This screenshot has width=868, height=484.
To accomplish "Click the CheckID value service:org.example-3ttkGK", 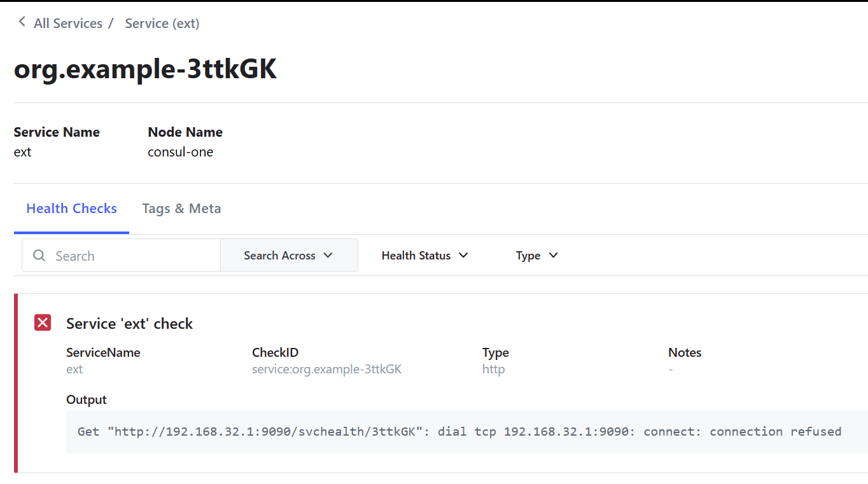I will pyautogui.click(x=326, y=370).
